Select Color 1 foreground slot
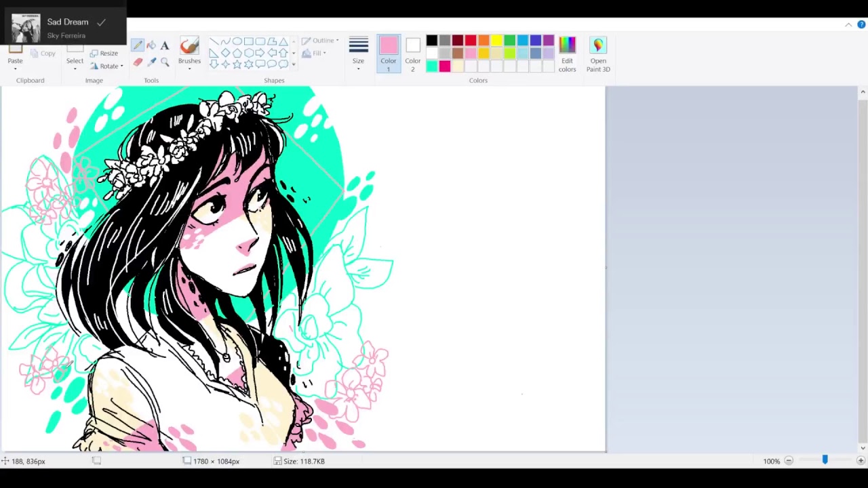Screen dimensions: 868x488 pyautogui.click(x=389, y=54)
